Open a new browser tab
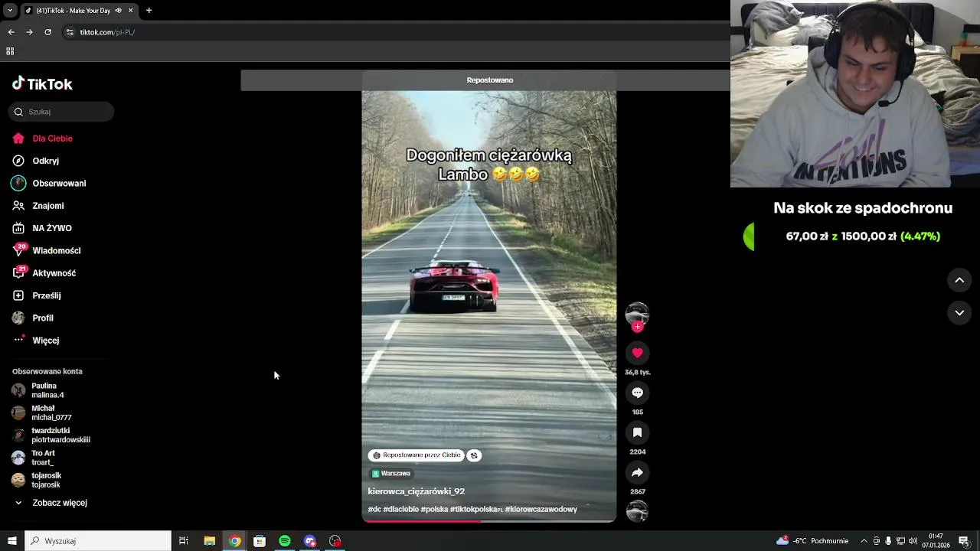Image resolution: width=980 pixels, height=551 pixels. click(x=149, y=11)
